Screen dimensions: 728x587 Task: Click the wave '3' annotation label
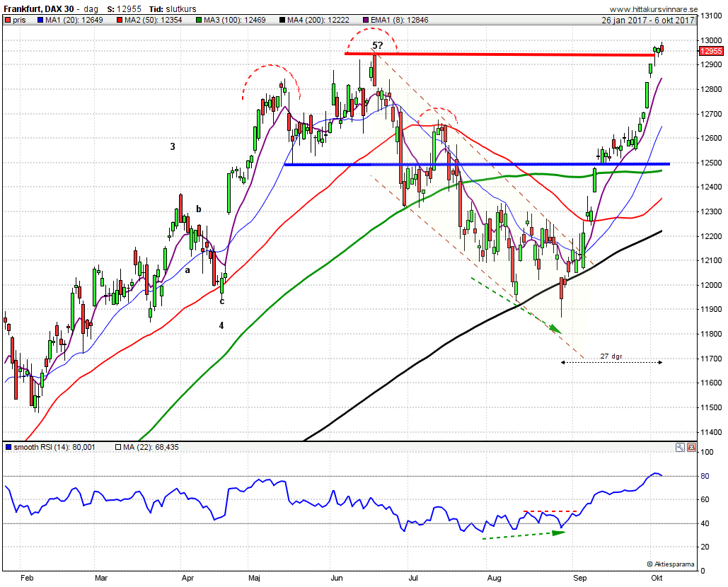point(173,146)
